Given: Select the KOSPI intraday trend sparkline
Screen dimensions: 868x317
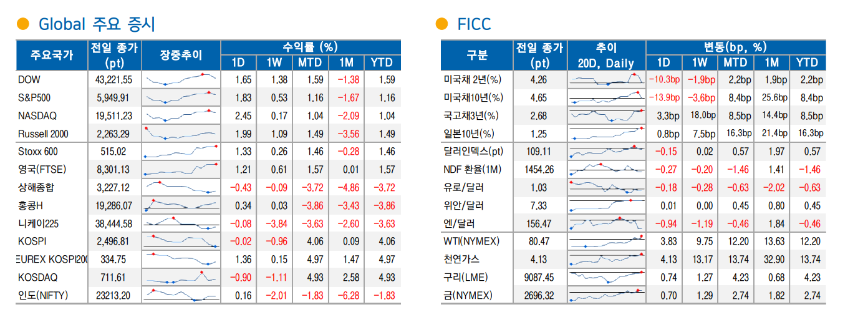Looking at the screenshot, I should click(181, 241).
